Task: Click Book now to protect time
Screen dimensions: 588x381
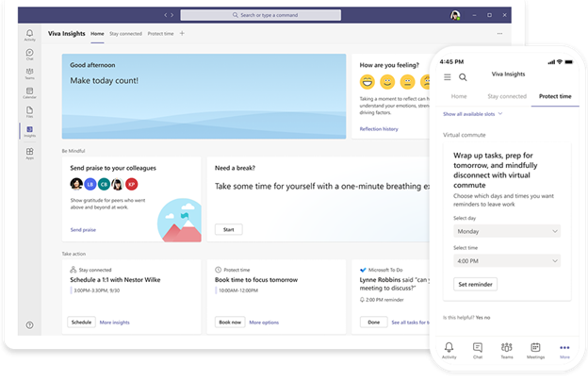Action: (230, 322)
